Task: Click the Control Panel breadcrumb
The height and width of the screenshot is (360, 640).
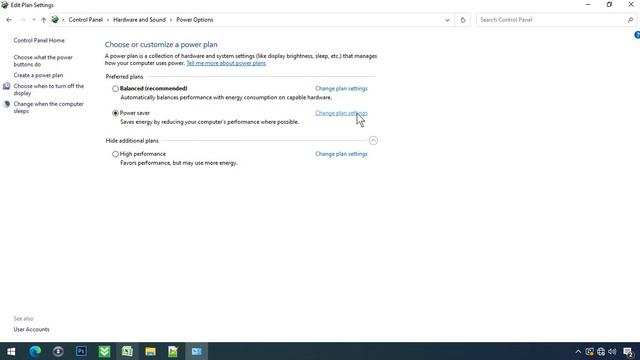Action: click(x=86, y=20)
